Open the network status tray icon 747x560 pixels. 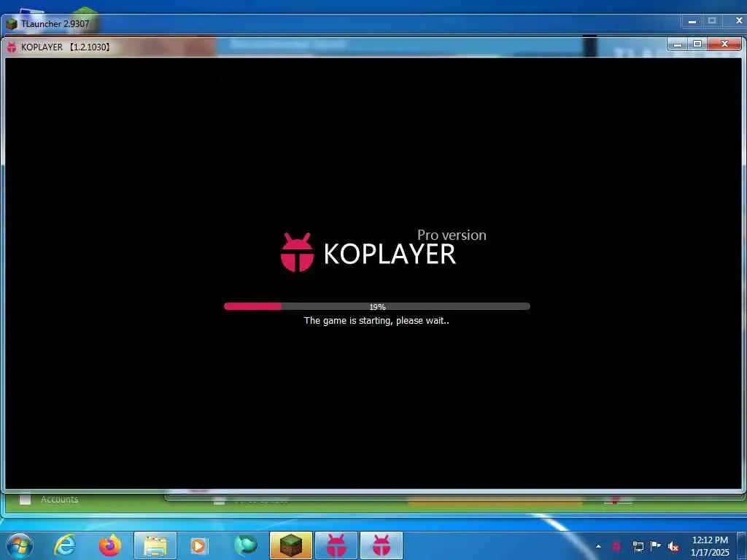[638, 546]
